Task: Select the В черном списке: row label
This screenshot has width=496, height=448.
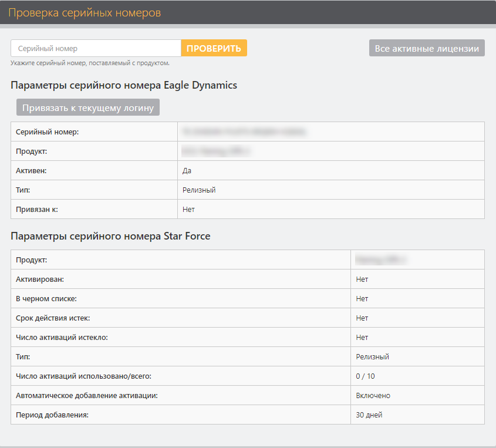Action: click(46, 299)
